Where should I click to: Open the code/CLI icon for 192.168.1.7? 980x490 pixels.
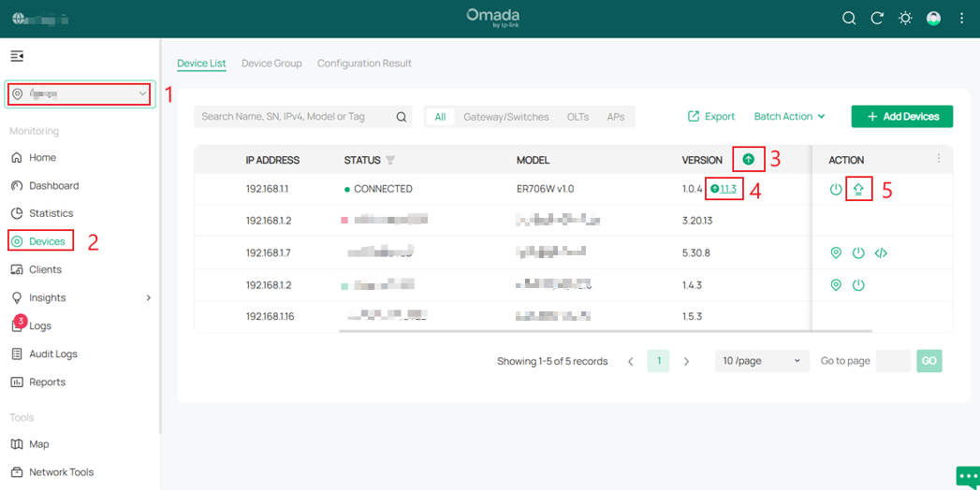pos(881,252)
